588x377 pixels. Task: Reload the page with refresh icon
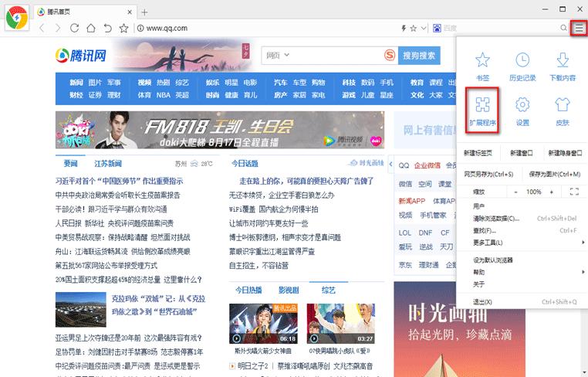coord(74,28)
